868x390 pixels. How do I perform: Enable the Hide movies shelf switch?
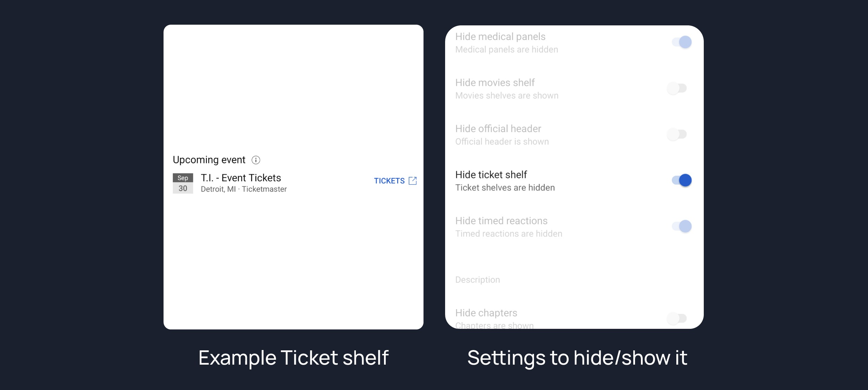point(677,88)
